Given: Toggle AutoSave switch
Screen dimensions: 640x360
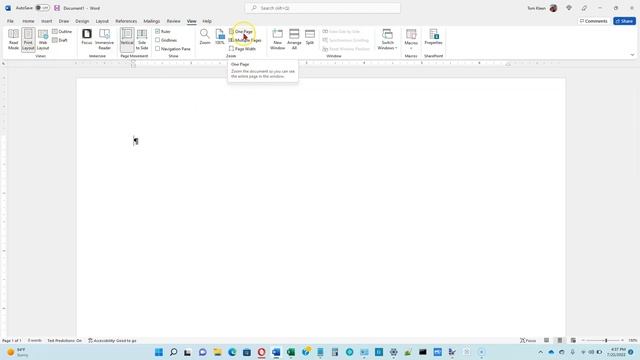Looking at the screenshot, I should tap(42, 8).
